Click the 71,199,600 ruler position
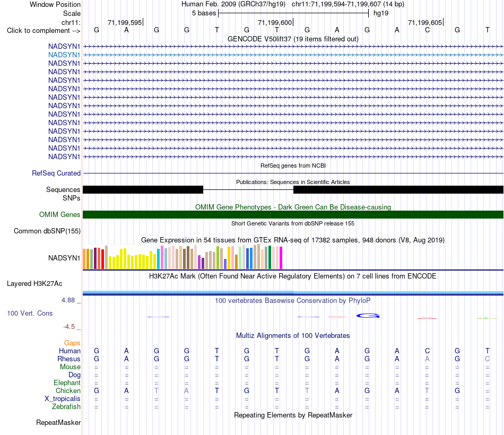Image resolution: width=504 pixels, height=435 pixels. click(275, 22)
